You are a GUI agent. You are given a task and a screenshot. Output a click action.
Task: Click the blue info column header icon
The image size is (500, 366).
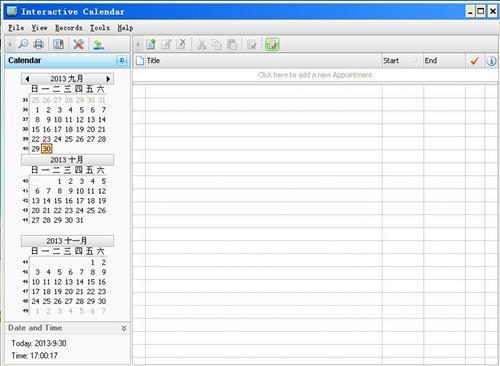[x=491, y=61]
